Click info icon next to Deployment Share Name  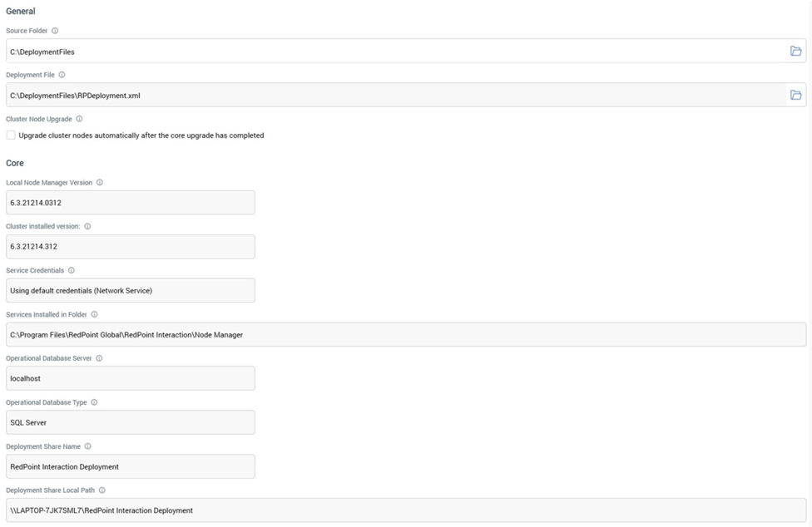tap(88, 446)
